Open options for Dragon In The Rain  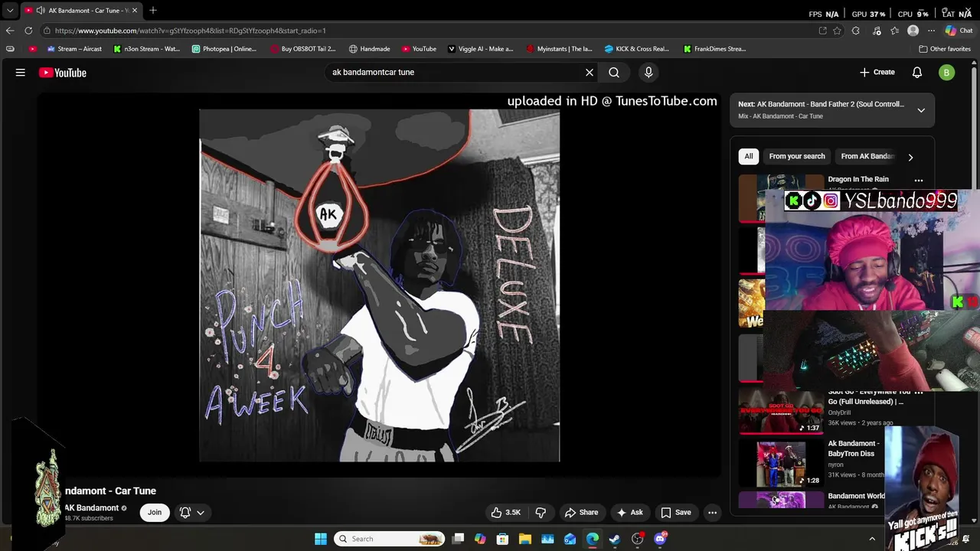[919, 181]
